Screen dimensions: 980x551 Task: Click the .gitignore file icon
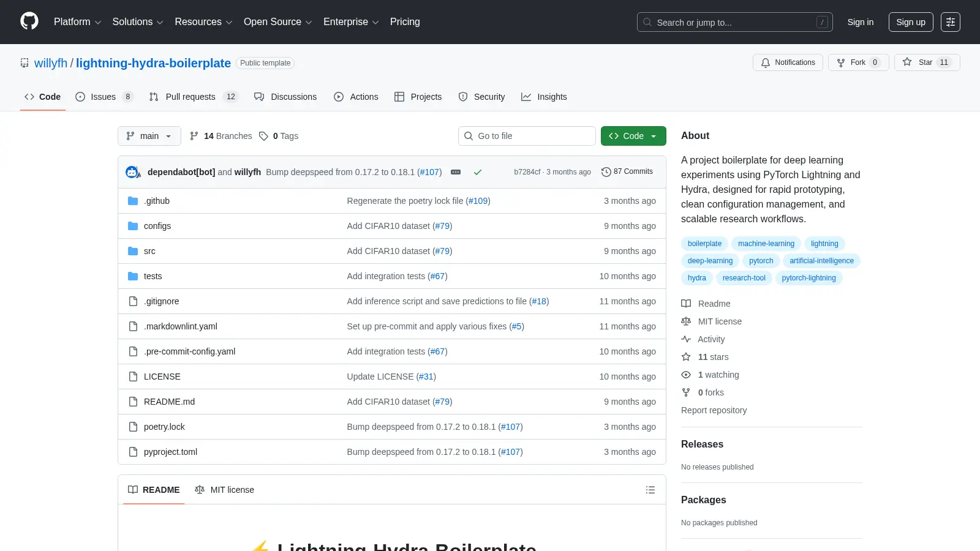point(133,301)
